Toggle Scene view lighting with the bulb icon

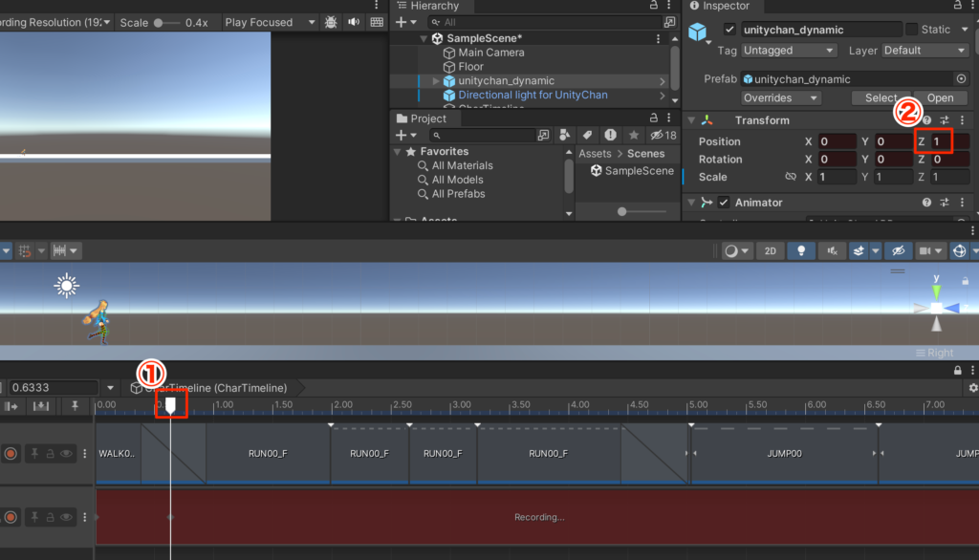[801, 251]
